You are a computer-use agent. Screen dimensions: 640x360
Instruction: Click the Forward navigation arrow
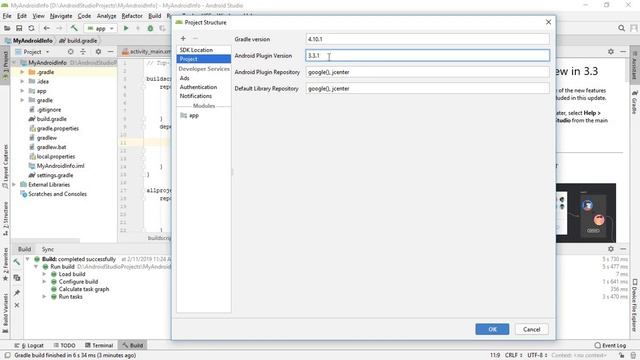point(59,28)
